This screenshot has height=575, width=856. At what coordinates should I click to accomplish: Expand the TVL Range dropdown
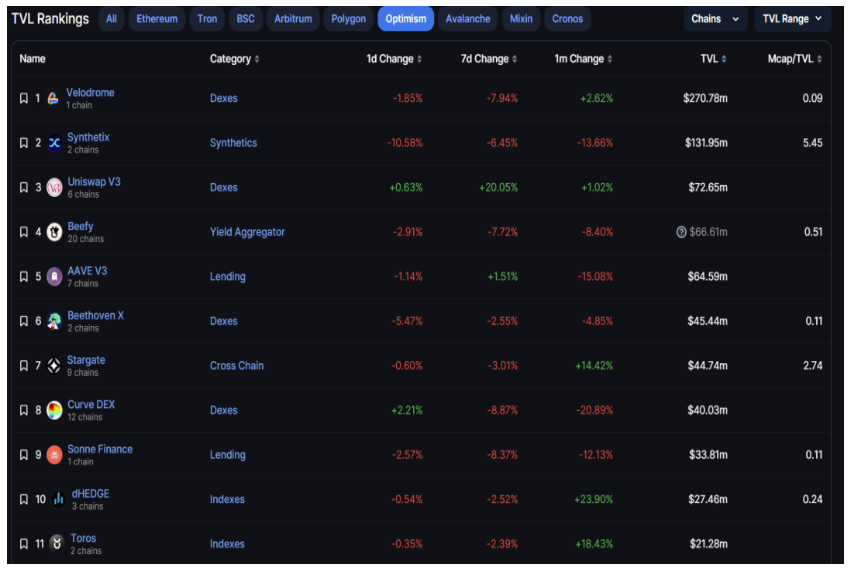click(x=792, y=19)
